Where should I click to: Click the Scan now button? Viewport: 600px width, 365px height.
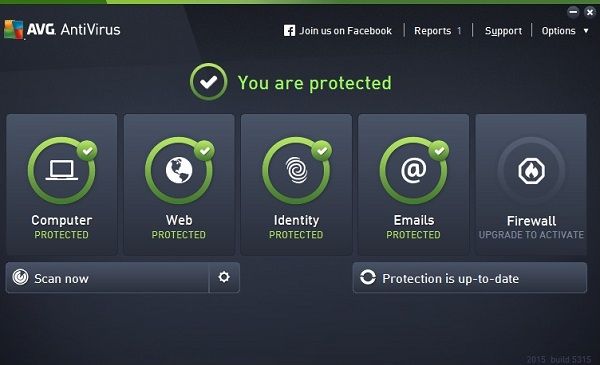tap(108, 278)
